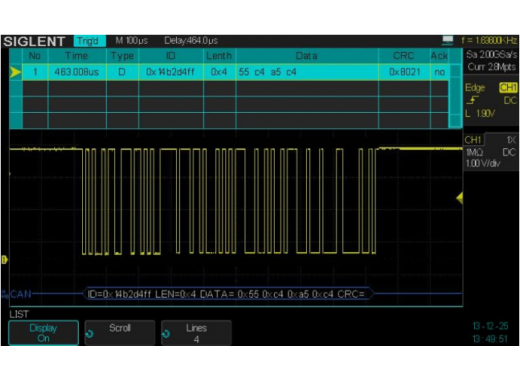Click row number 1 cell
520x380 pixels.
(35, 72)
